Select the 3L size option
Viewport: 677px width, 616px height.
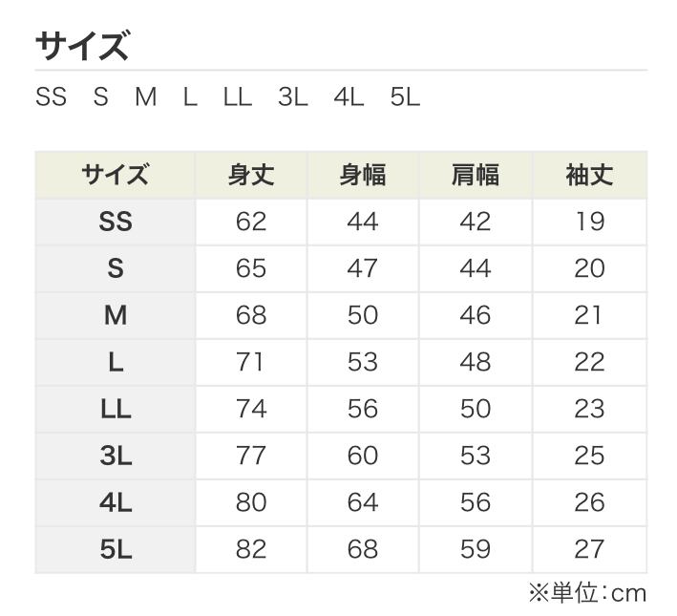(x=293, y=97)
